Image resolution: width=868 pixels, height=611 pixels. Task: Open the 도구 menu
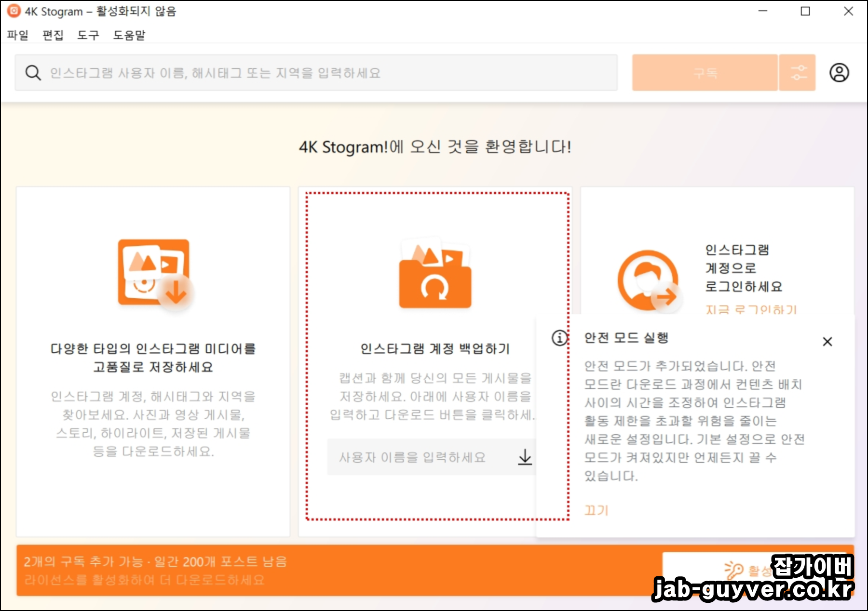[x=88, y=35]
